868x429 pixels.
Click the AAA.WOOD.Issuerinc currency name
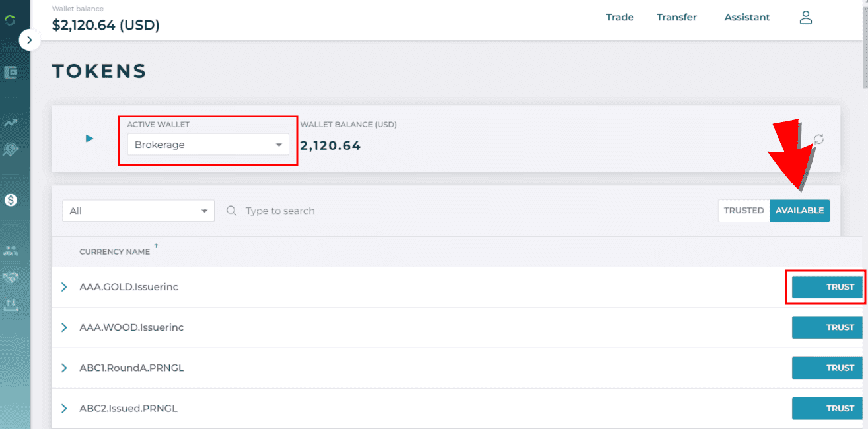(131, 327)
